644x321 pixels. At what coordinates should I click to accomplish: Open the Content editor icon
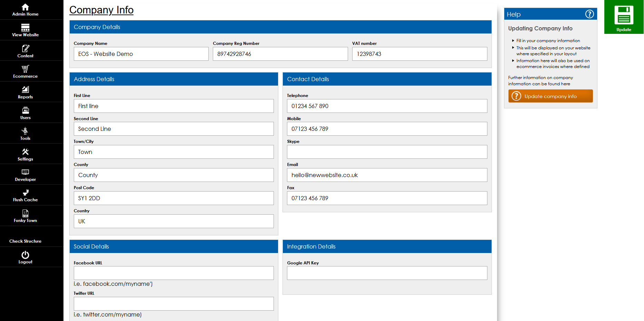25,48
